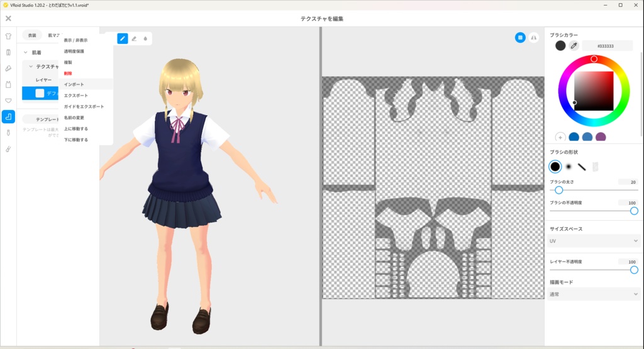Close the texture editor with X
Viewport: 644px width, 349px height.
coord(8,18)
